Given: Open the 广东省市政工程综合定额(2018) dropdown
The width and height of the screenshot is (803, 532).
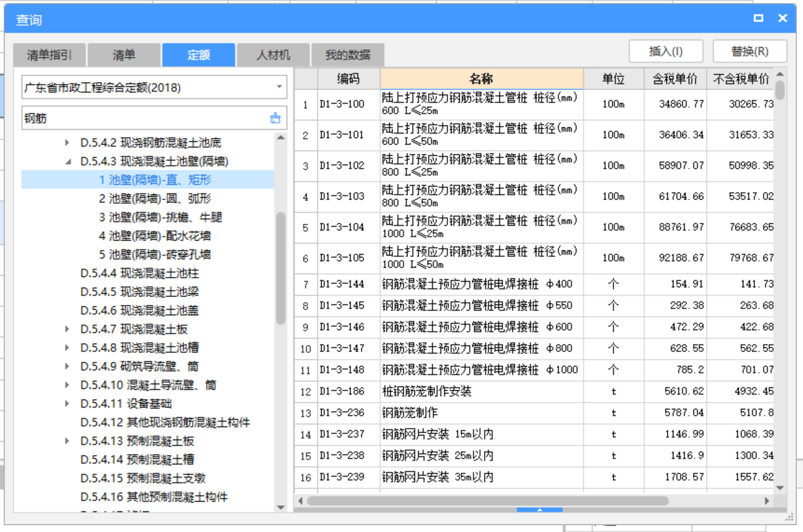Looking at the screenshot, I should click(x=154, y=87).
